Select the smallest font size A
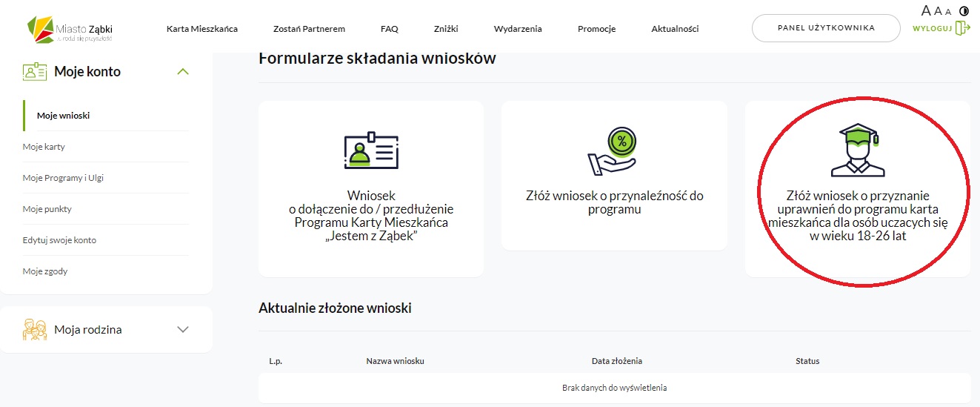 pos(948,12)
